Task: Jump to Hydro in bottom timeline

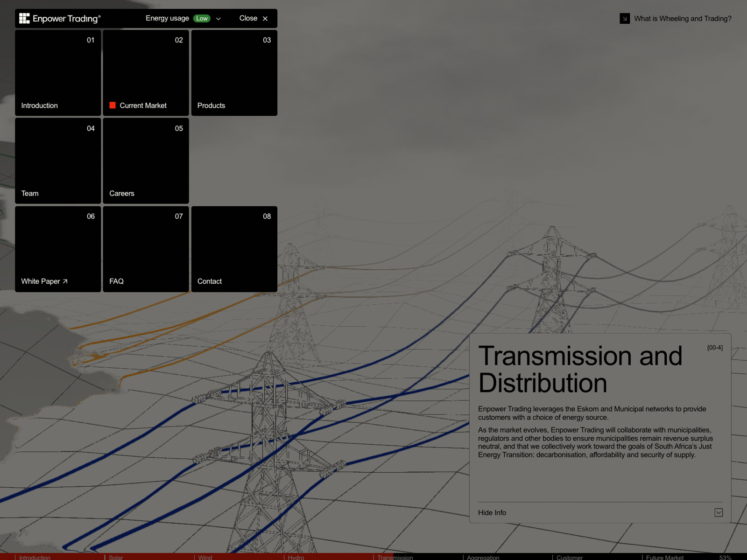Action: pos(296,557)
